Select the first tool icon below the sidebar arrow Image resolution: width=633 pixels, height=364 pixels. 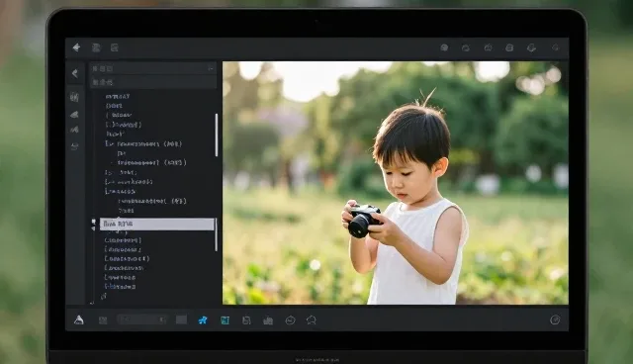(x=74, y=97)
